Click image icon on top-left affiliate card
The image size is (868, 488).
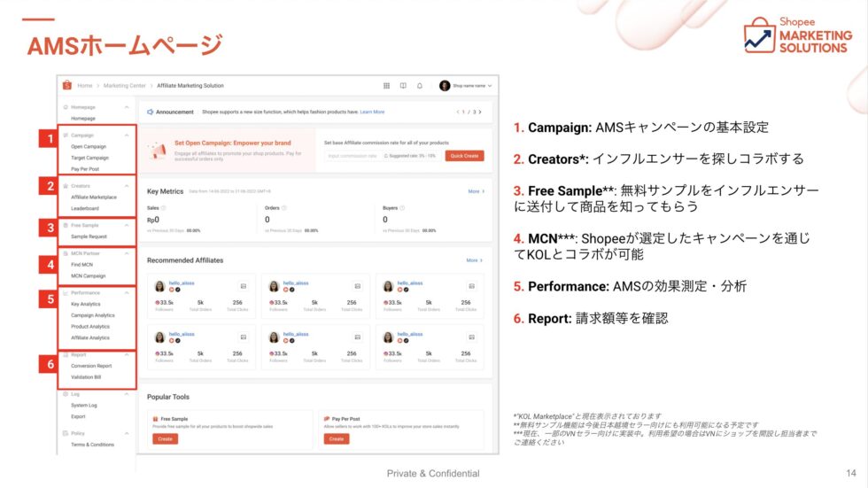pyautogui.click(x=243, y=286)
